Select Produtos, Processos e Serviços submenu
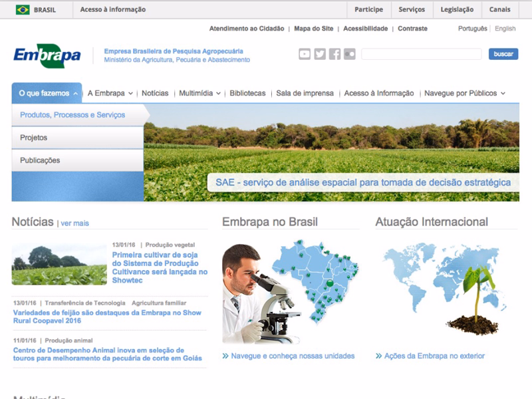Screen dimensions: 532x399 [x=78, y=114]
